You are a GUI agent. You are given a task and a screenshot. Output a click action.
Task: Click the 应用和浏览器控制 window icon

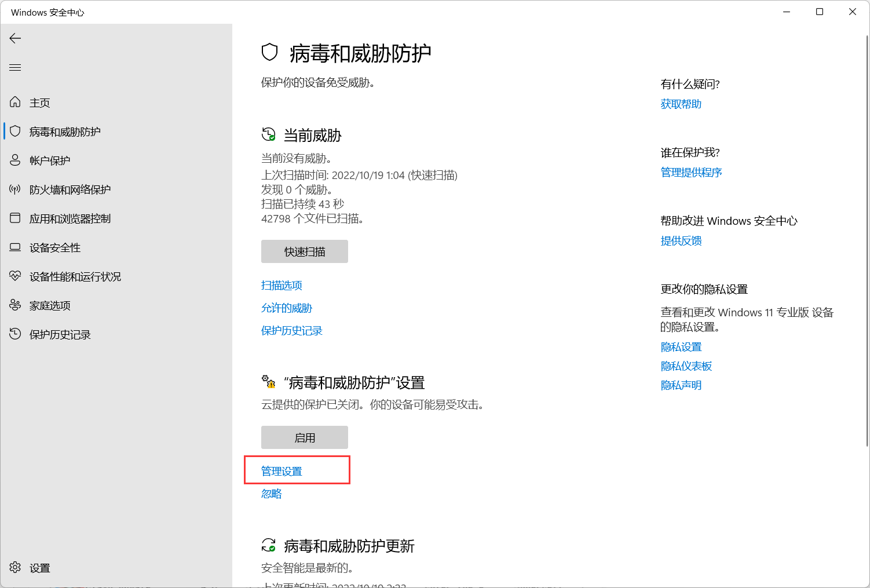coord(16,218)
